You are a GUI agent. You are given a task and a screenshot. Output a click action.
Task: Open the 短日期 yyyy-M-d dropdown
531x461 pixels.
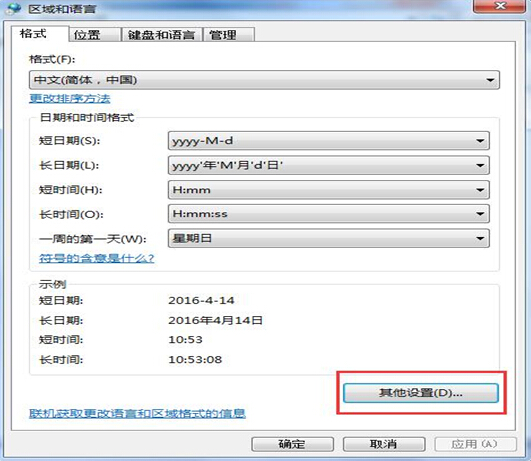coord(328,141)
